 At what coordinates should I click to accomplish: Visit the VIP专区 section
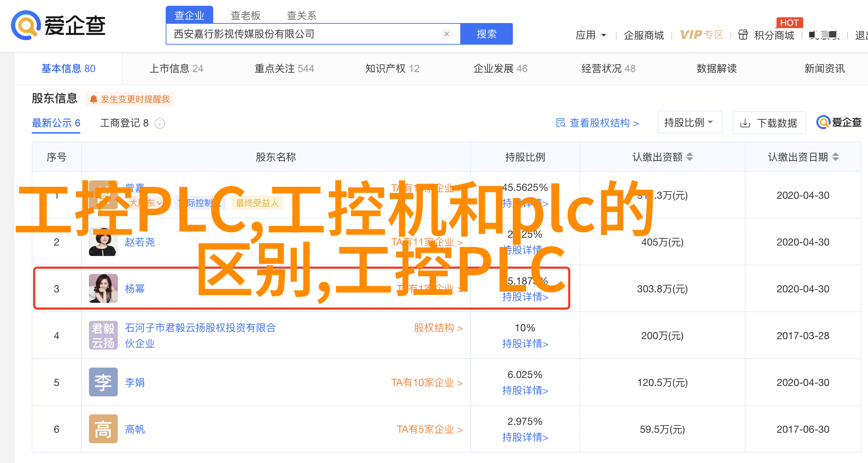coord(701,35)
